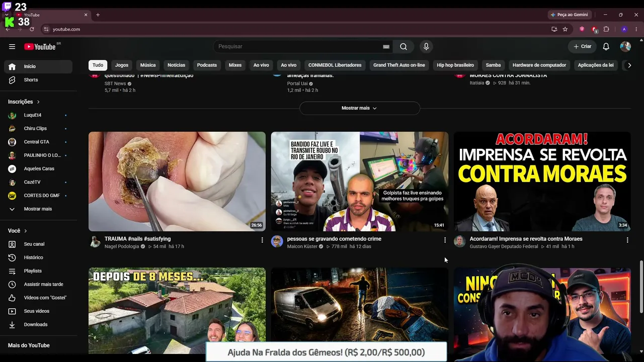Start voice search with the microphone
Viewport: 644px width, 362px height.
426,47
